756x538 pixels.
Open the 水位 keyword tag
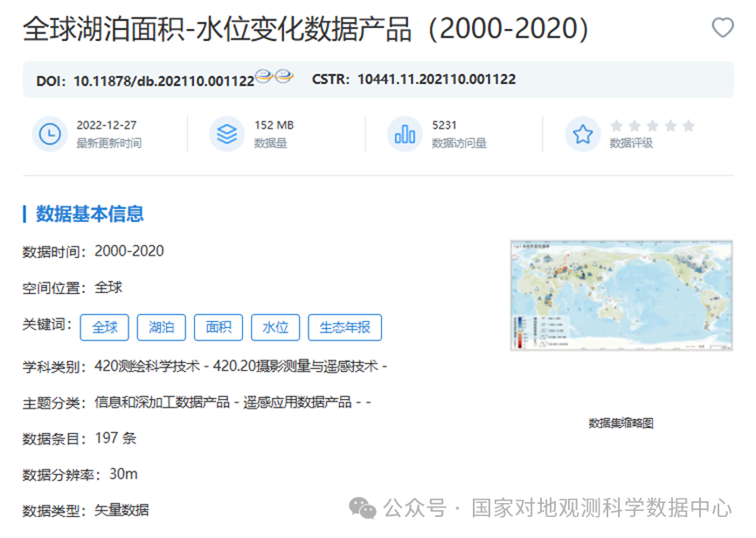tap(275, 327)
